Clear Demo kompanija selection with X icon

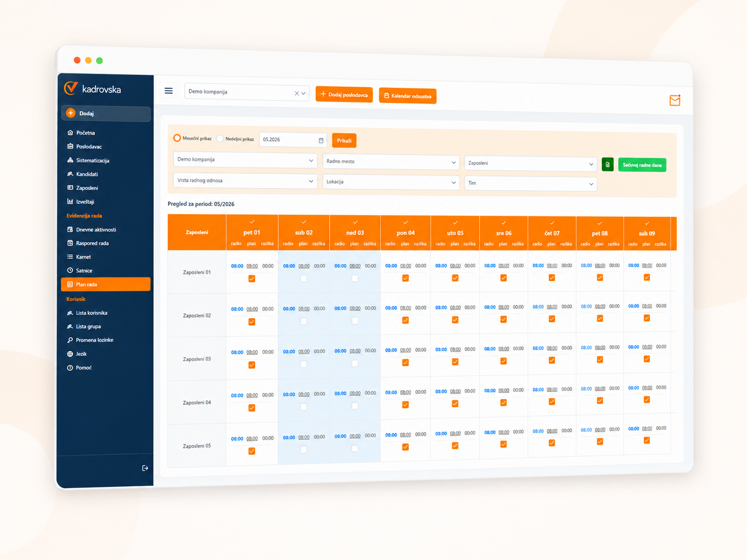click(297, 93)
